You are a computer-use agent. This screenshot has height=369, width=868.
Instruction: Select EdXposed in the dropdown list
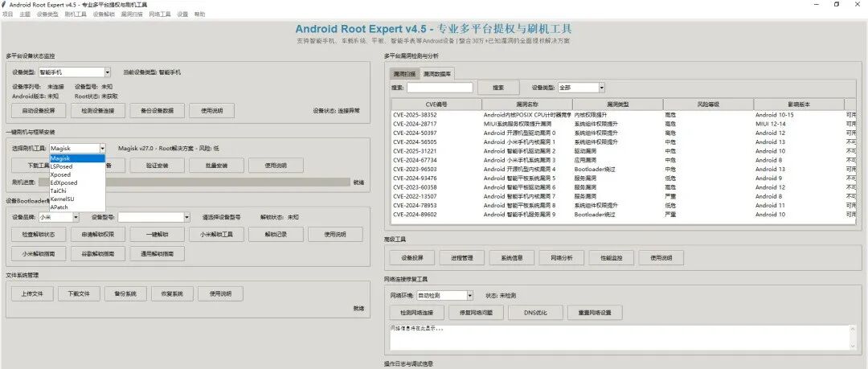click(x=77, y=182)
